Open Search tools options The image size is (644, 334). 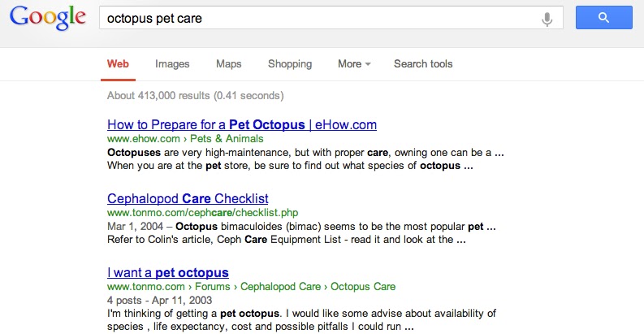423,63
